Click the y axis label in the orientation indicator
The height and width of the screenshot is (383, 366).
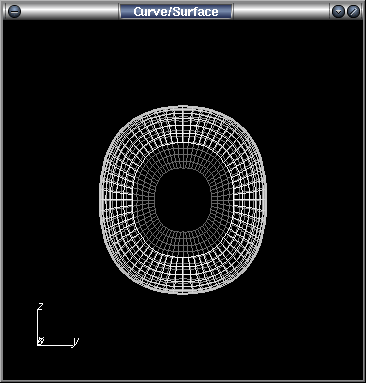(x=76, y=341)
